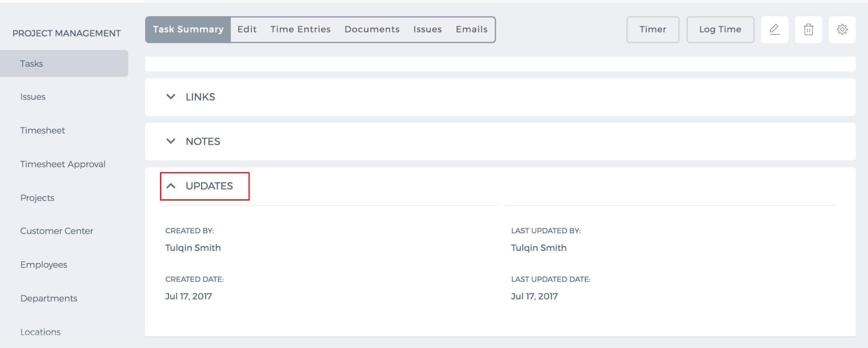The image size is (868, 348).
Task: Click the CREATED BY label
Action: click(x=189, y=230)
